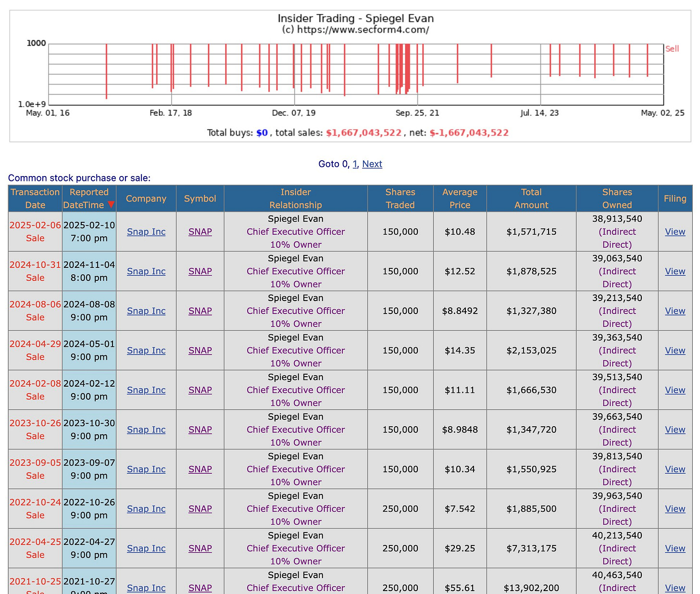700x594 pixels.
Task: Open Snap Inc link in 2022-04-25 row
Action: coord(146,548)
